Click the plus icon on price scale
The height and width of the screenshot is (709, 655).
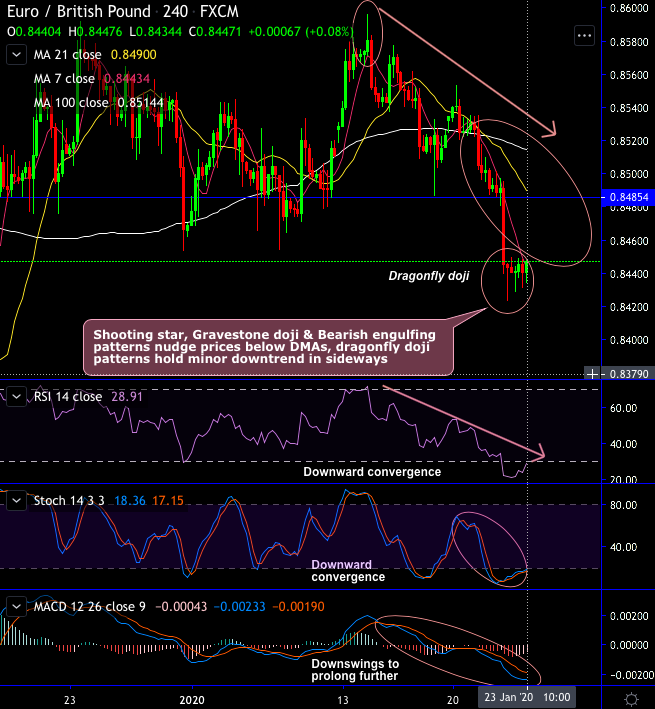click(x=592, y=374)
